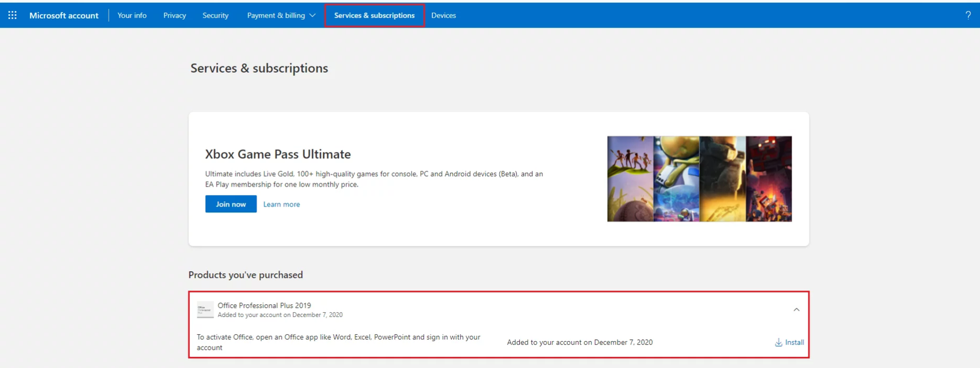The width and height of the screenshot is (980, 368).
Task: Click the To activate Office instructions text
Action: 339,342
